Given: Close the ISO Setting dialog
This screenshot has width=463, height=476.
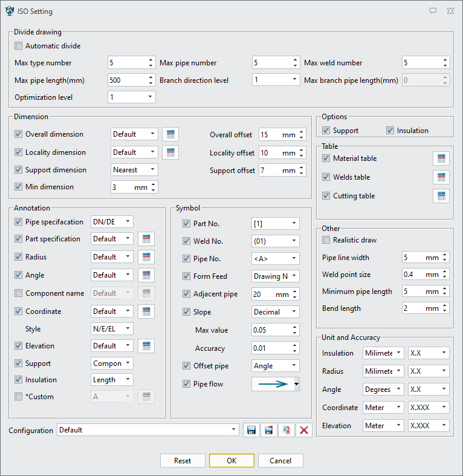Looking at the screenshot, I should [450, 11].
